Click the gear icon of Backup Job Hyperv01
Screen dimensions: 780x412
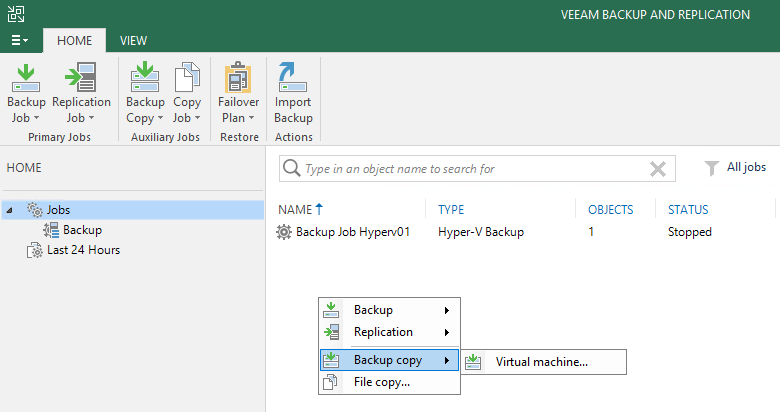[284, 232]
